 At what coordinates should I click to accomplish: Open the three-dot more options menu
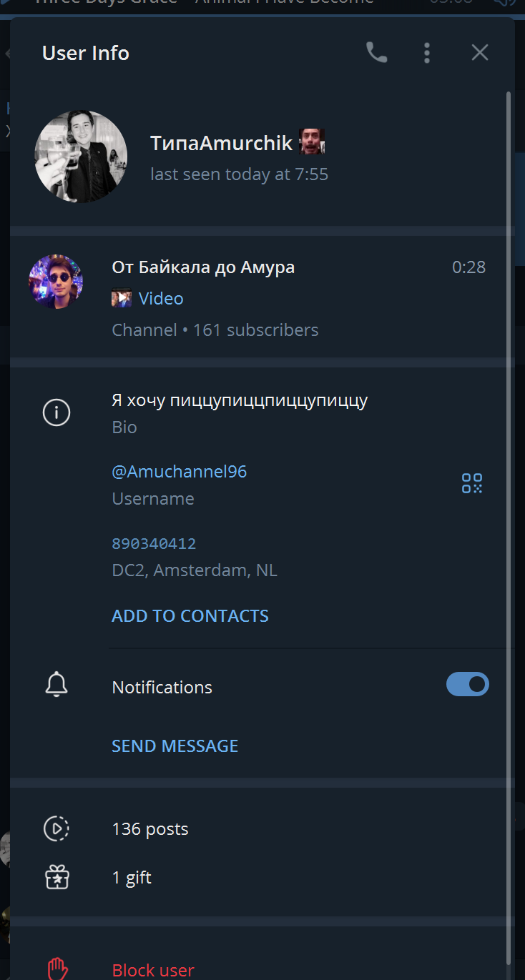[x=427, y=52]
